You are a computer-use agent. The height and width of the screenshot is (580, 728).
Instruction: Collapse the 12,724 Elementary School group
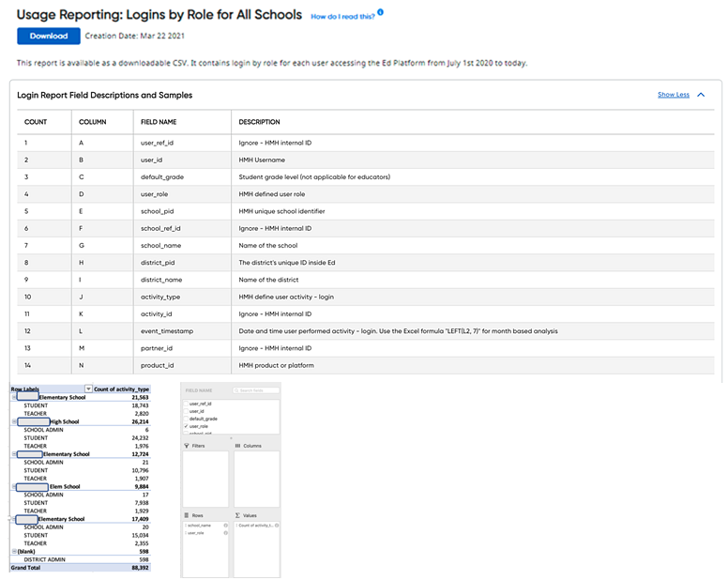tap(14, 454)
